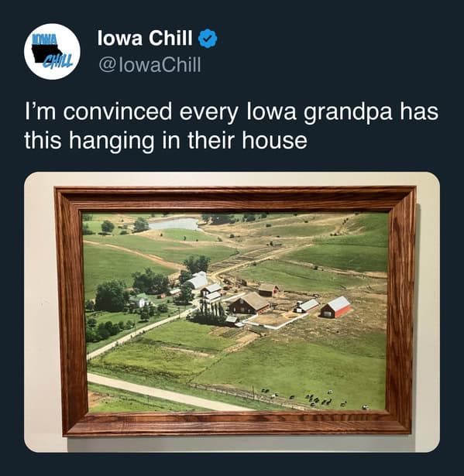
Task: Select the tweet text about Iowa grandpa
Action: (232, 125)
